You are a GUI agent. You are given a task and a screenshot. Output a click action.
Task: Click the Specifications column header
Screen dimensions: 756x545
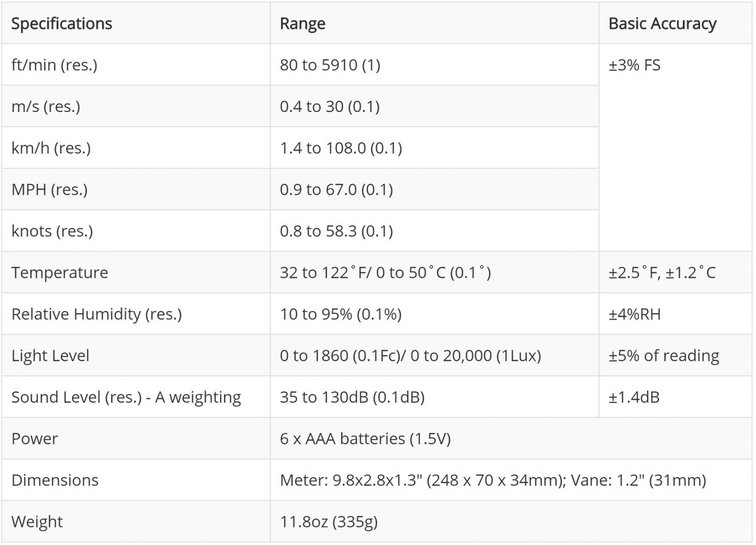(x=61, y=24)
